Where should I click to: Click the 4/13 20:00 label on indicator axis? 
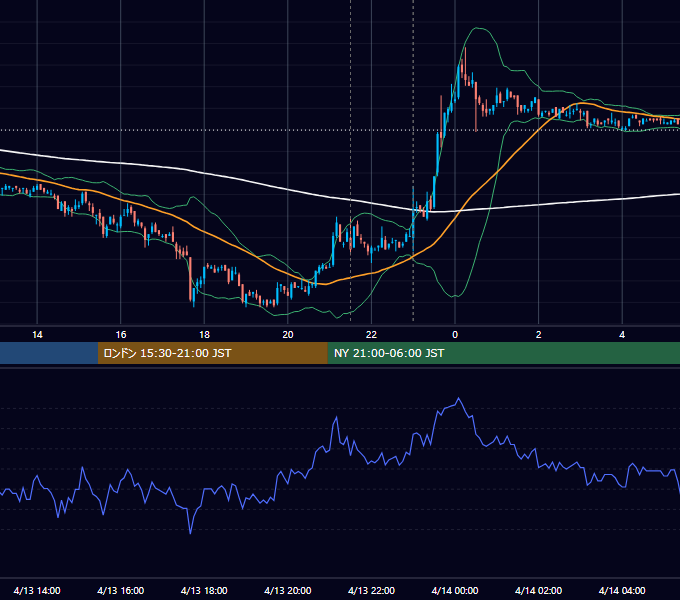(x=288, y=590)
